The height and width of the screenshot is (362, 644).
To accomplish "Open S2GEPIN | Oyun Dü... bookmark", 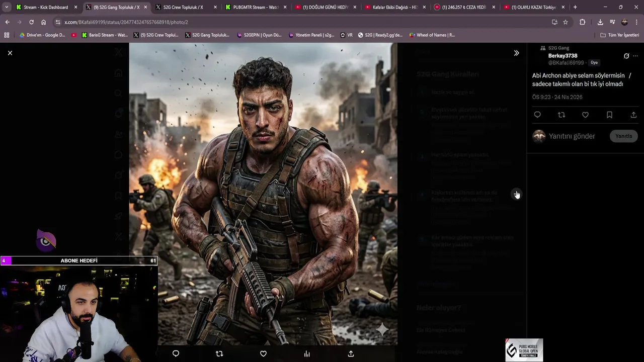I will pyautogui.click(x=259, y=35).
